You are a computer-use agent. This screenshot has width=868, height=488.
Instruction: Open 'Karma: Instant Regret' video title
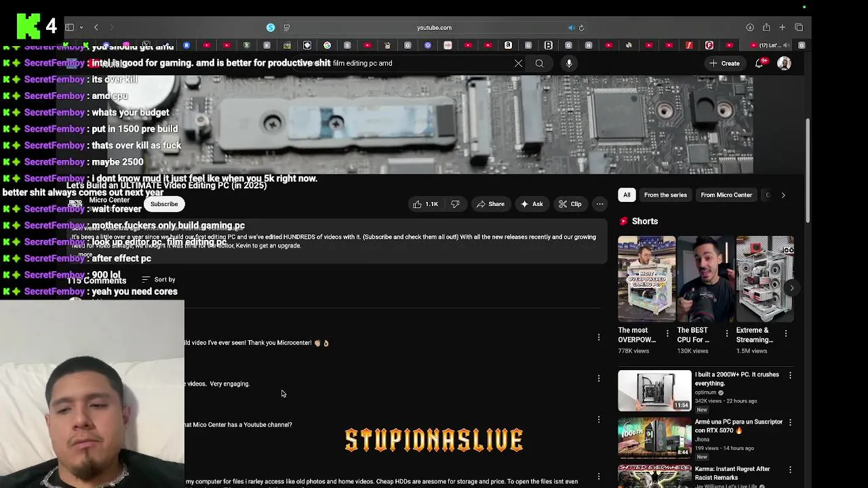(x=732, y=473)
